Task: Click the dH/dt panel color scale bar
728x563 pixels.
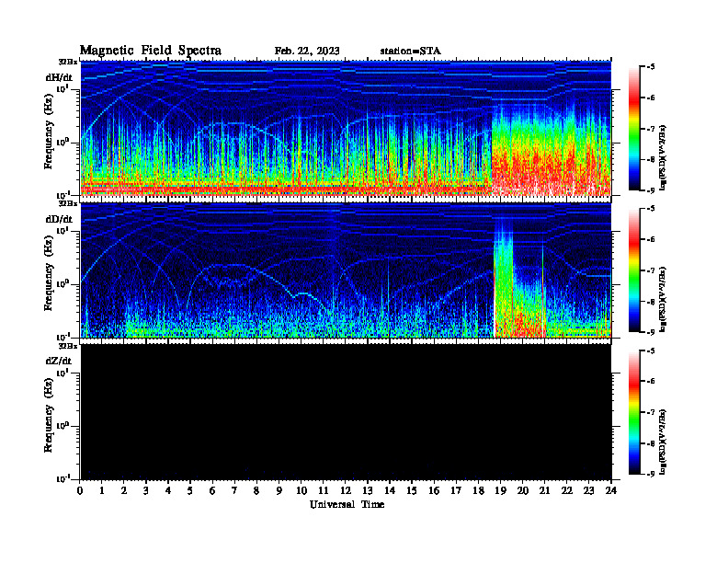Action: tap(634, 129)
